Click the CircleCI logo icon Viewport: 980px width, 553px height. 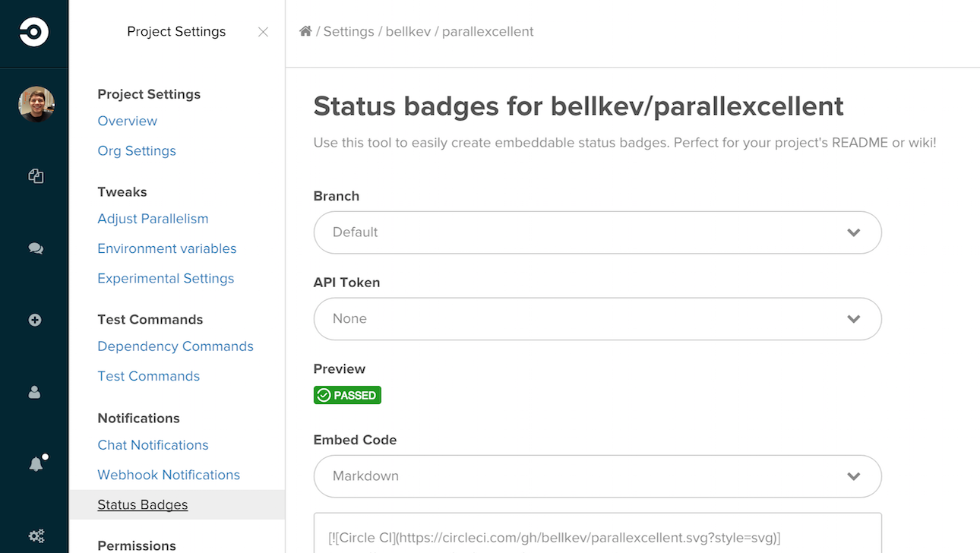(34, 32)
